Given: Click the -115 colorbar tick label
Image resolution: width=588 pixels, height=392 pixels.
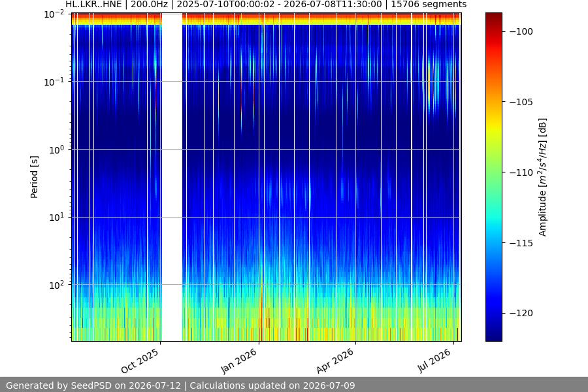Looking at the screenshot, I should point(521,242).
